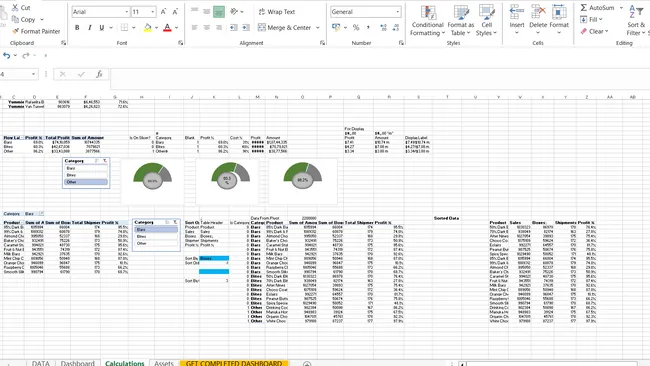Apply comma style number format
This screenshot has height=366, width=650.
(x=368, y=27)
